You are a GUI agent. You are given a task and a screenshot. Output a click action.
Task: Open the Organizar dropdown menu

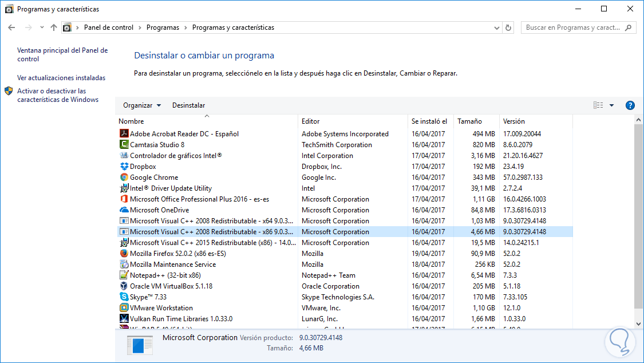click(142, 105)
